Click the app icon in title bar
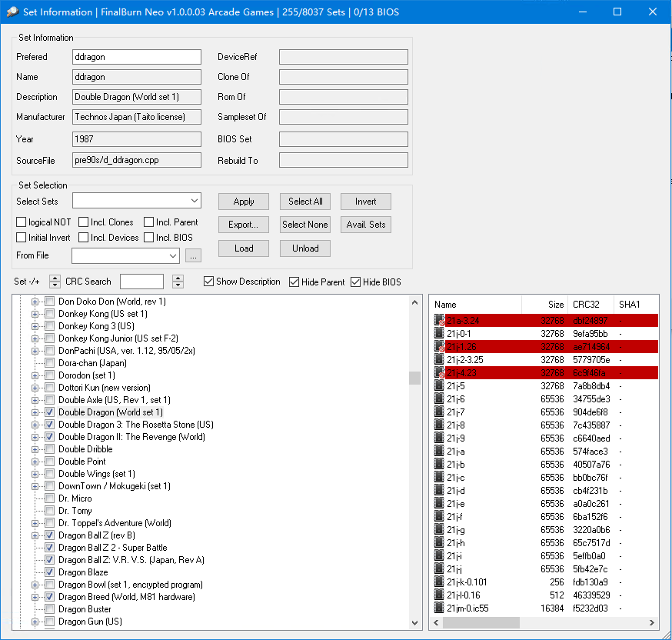The height and width of the screenshot is (640, 672). (12, 12)
